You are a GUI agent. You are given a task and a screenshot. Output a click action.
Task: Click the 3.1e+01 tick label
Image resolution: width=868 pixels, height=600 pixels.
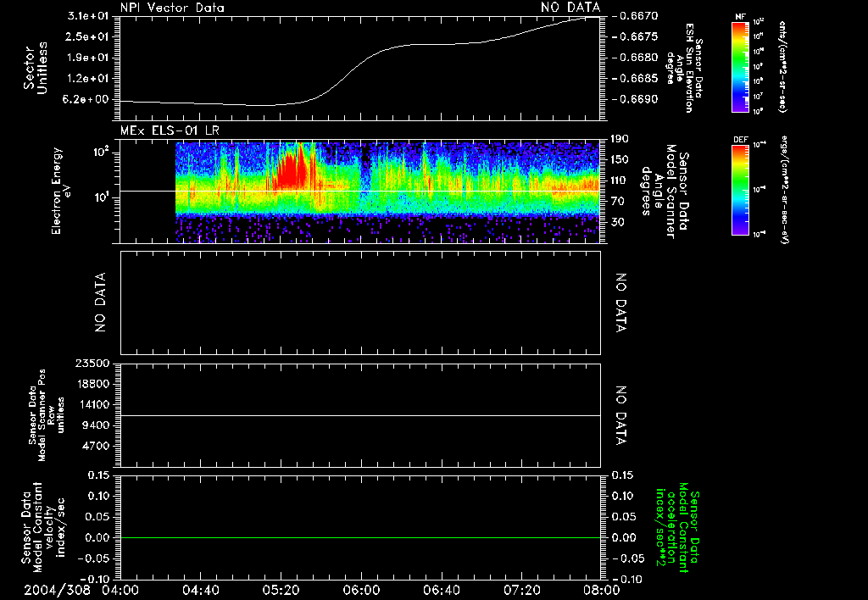pyautogui.click(x=88, y=16)
